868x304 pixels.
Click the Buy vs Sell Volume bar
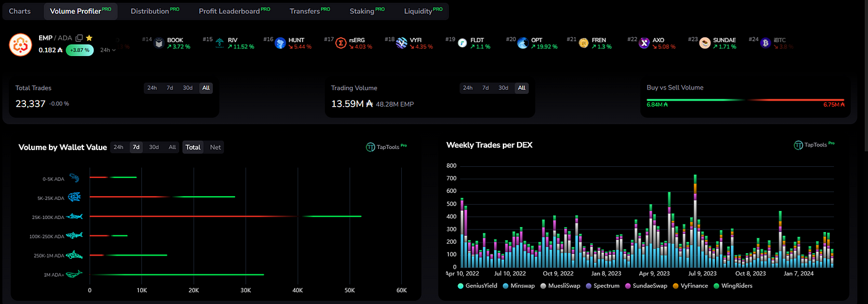click(745, 99)
